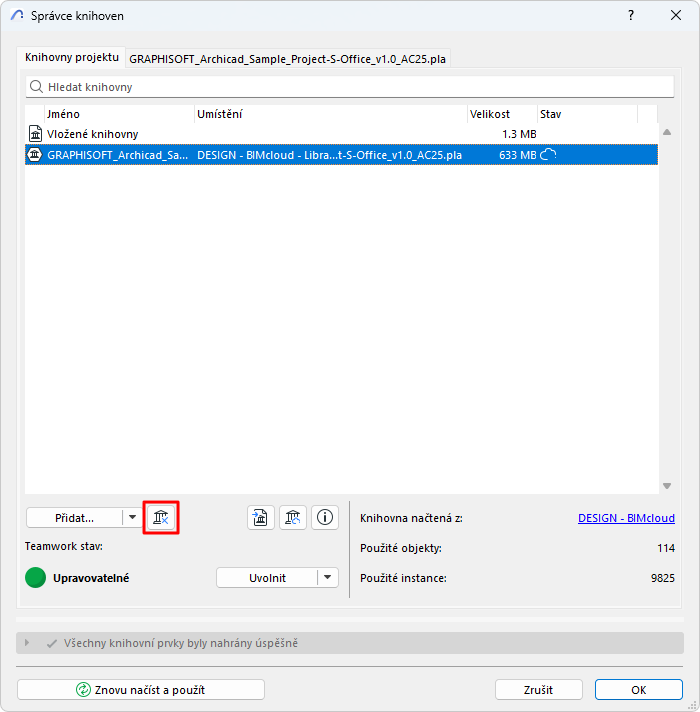Screen dimensions: 700x712
Task: Click the DESIGN - BIMcloud - Libra... location cell
Action: coord(329,155)
